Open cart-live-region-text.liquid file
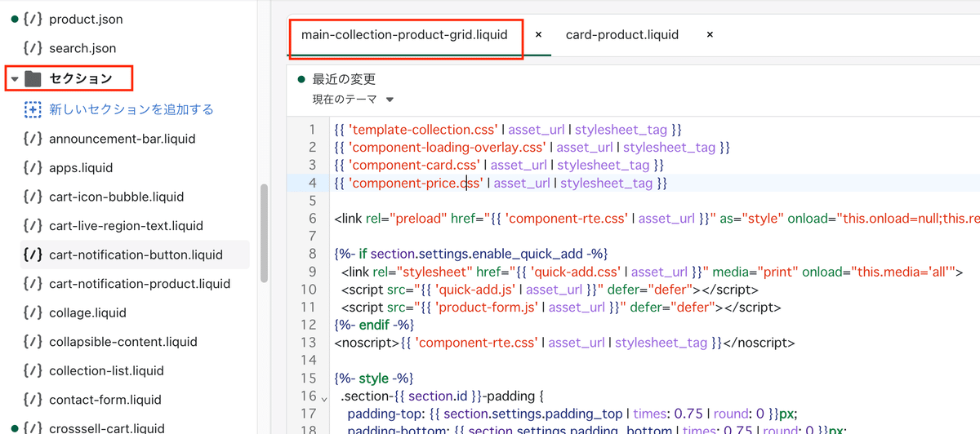980x434 pixels. 126,226
